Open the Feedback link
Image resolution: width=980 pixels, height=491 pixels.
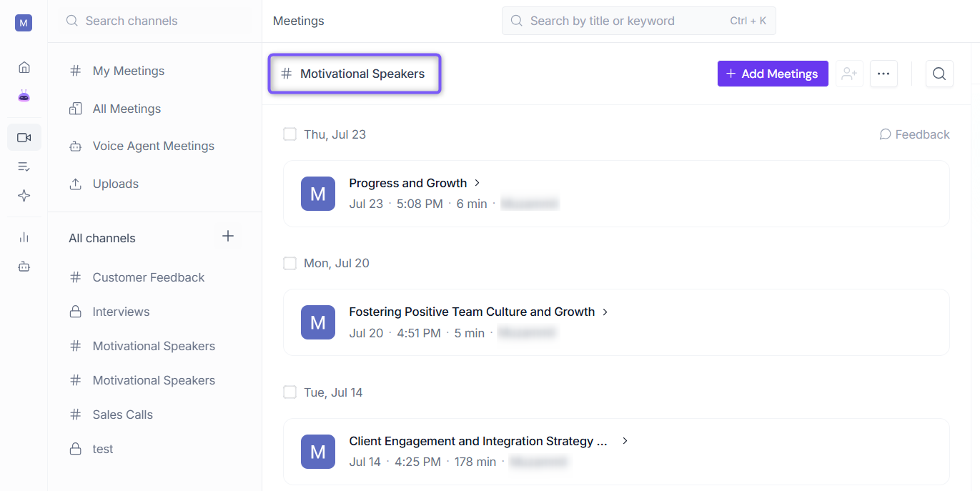914,134
